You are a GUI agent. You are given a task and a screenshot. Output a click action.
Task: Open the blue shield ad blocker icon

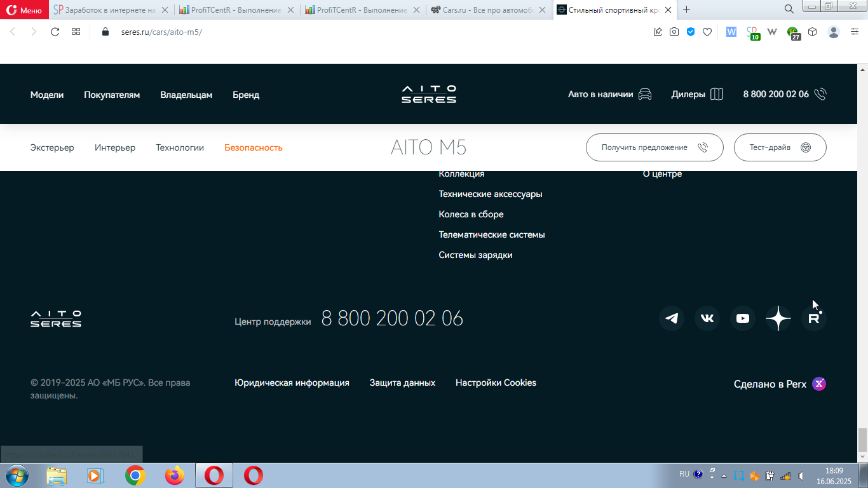tap(691, 32)
